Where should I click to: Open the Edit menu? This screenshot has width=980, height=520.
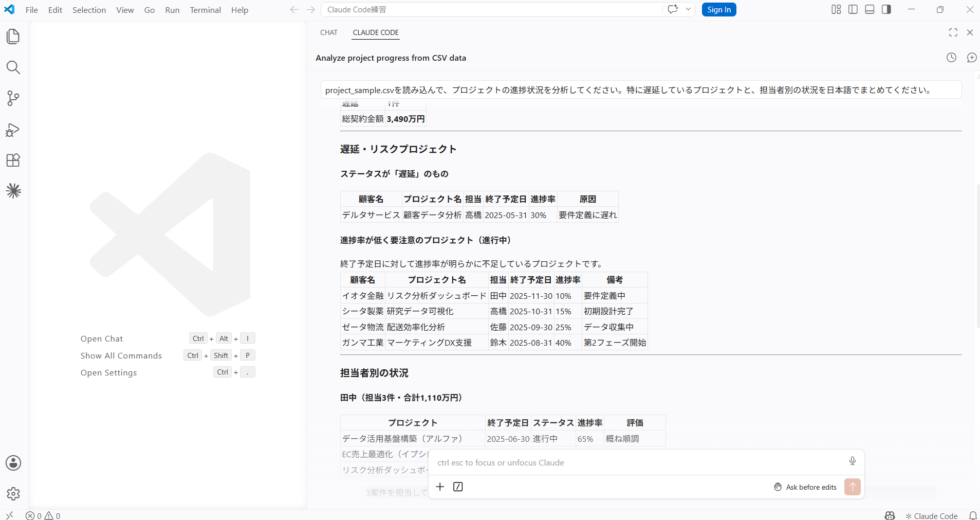coord(55,10)
